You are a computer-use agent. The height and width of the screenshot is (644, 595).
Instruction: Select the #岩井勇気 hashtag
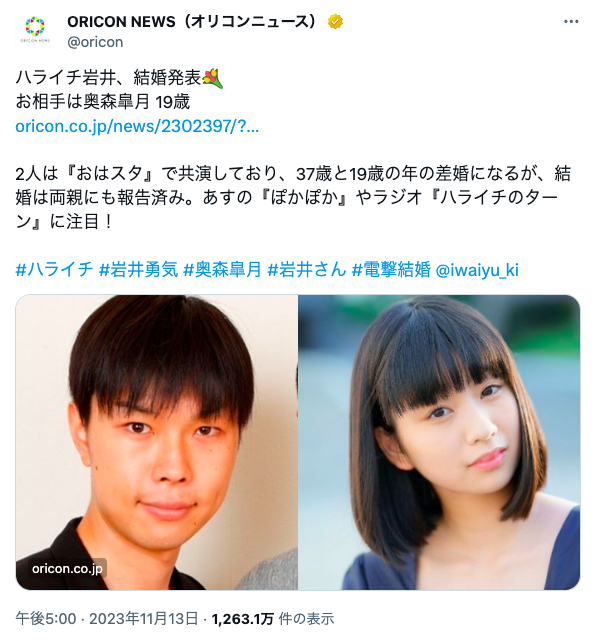tap(138, 270)
